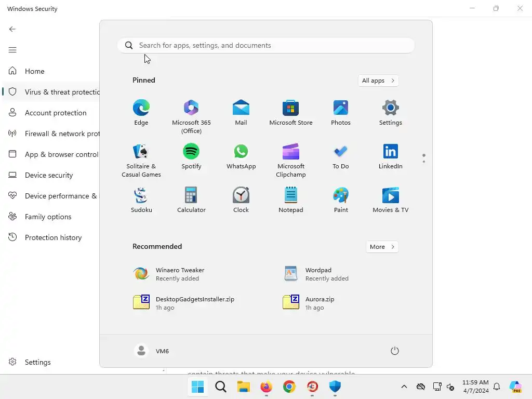Click the power button in Start menu
The height and width of the screenshot is (399, 532).
[395, 351]
